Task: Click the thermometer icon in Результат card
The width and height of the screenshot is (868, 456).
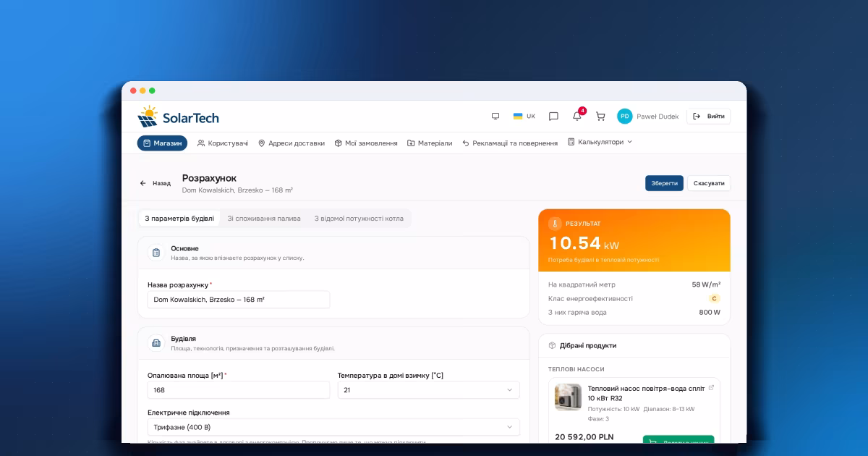Action: click(555, 224)
